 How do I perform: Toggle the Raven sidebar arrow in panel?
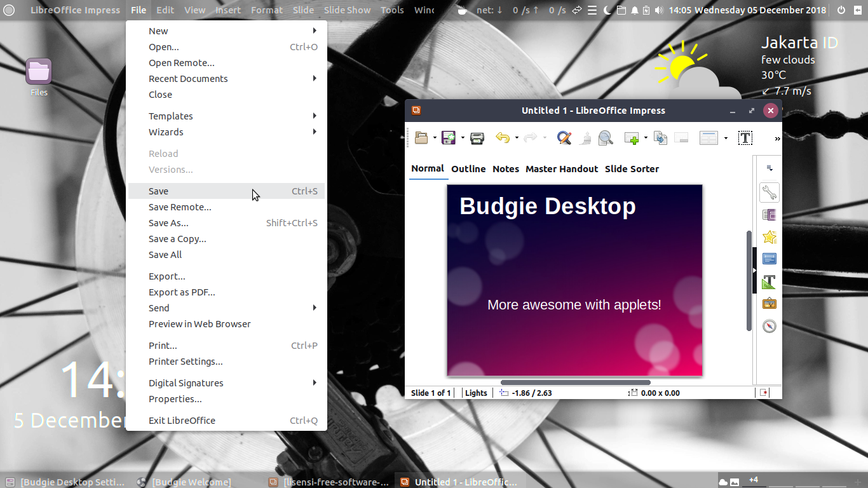(858, 10)
